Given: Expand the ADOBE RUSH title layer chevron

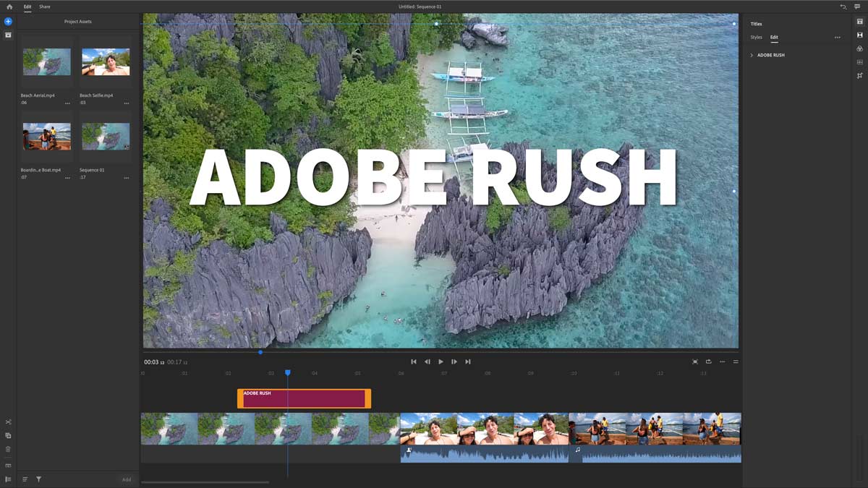Looking at the screenshot, I should point(752,55).
